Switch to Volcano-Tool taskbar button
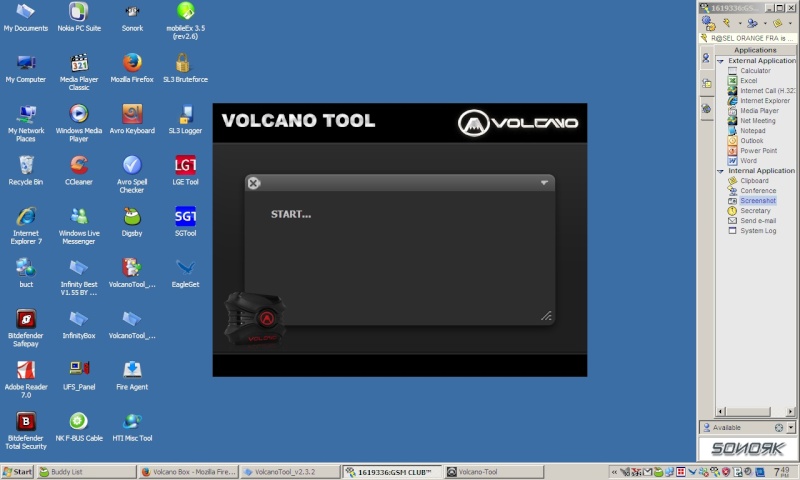This screenshot has height=480, width=800. (494, 472)
